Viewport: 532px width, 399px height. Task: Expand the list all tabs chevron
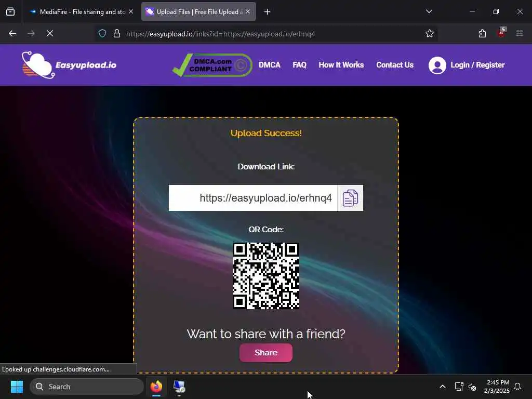click(429, 11)
